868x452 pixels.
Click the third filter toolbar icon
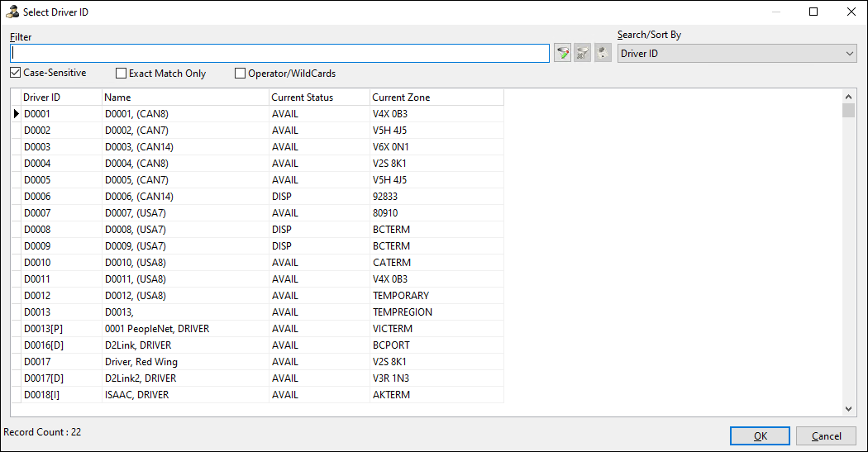tap(604, 54)
